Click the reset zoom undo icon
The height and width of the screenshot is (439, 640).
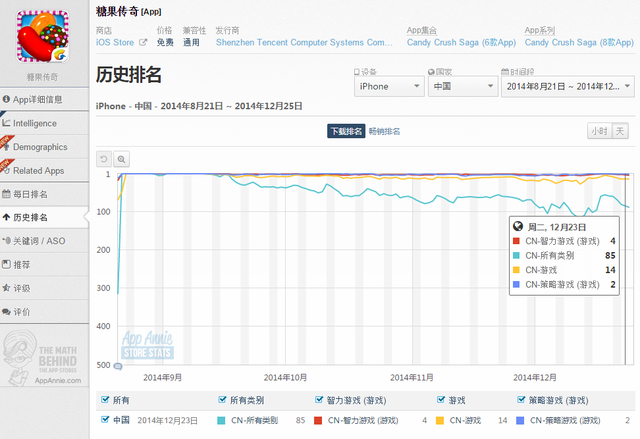click(104, 159)
